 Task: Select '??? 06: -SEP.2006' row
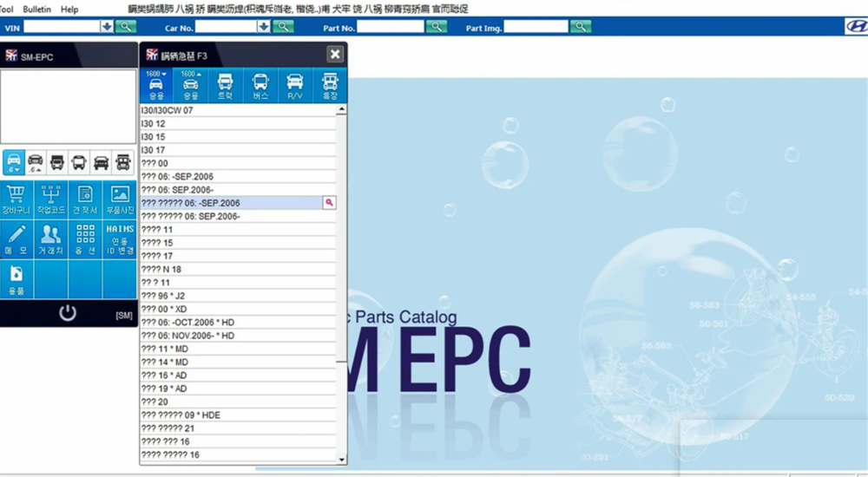[x=238, y=177]
